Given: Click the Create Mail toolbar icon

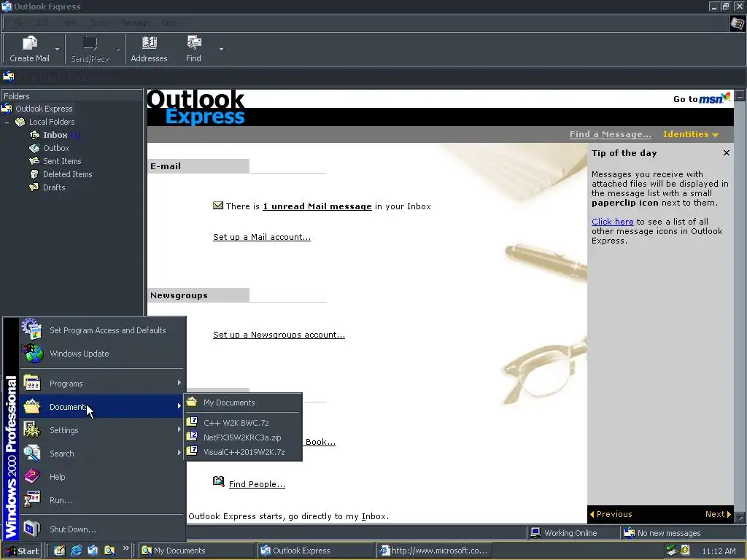Looking at the screenshot, I should coord(29,43).
